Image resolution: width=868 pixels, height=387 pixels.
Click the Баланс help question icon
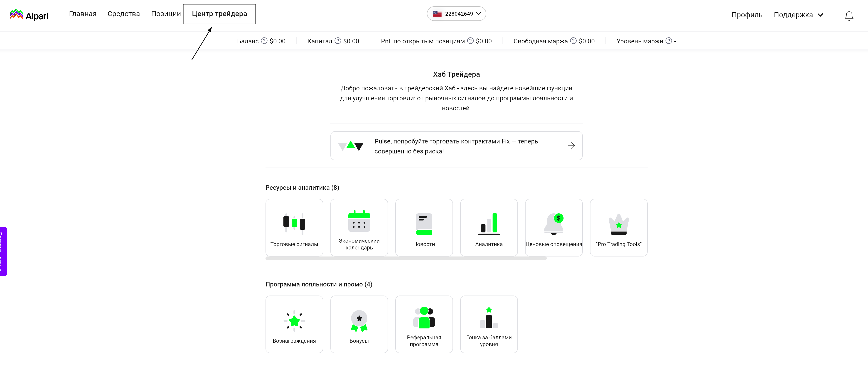click(x=264, y=41)
